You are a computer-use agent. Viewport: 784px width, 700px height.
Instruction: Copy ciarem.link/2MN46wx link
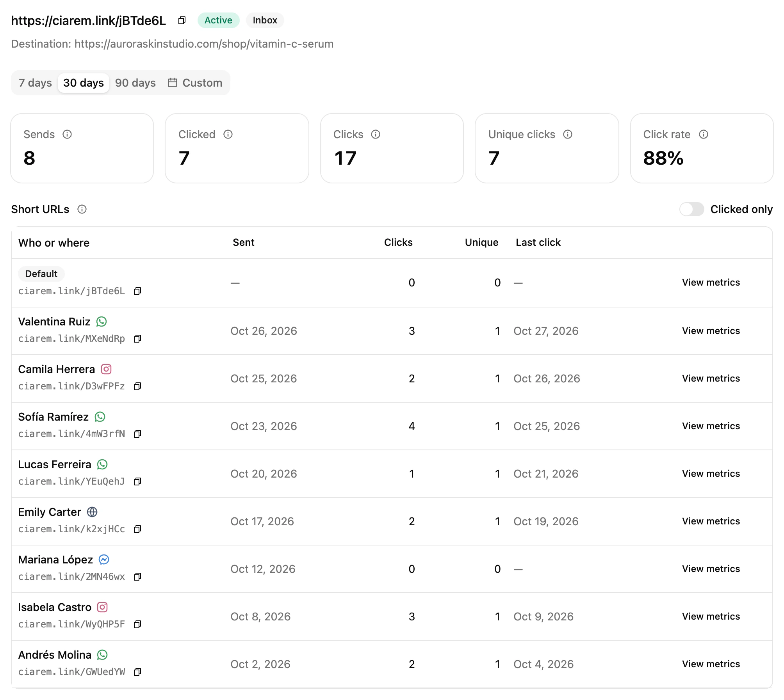click(x=137, y=577)
